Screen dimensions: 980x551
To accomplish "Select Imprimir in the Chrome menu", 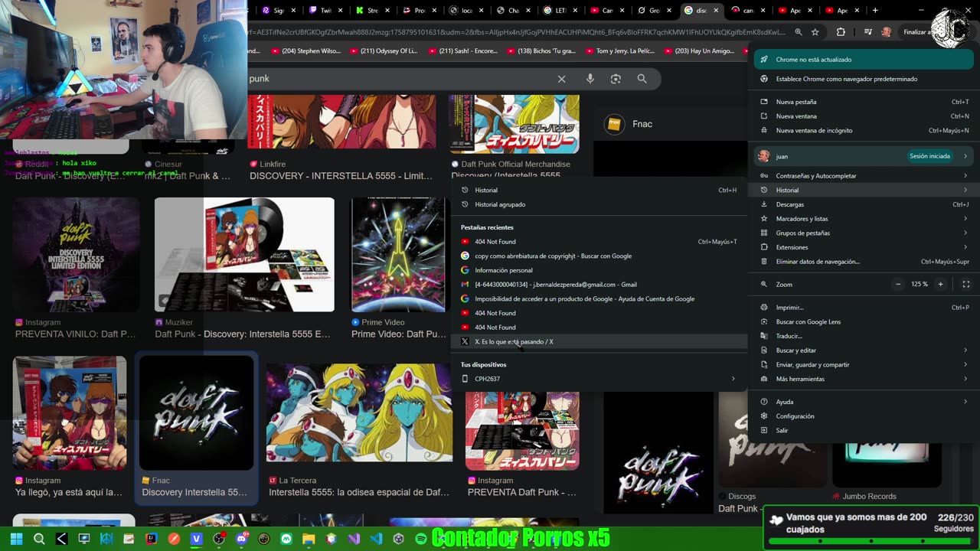I will tap(864, 308).
